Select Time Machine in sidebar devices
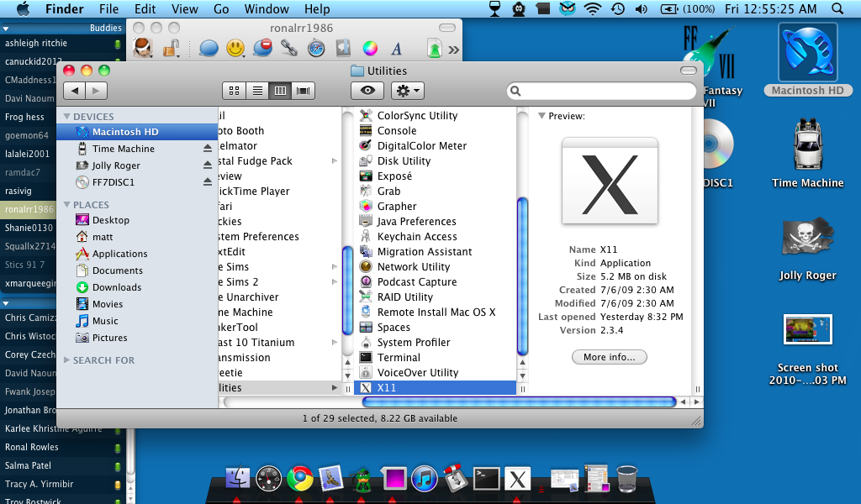 pos(123,149)
